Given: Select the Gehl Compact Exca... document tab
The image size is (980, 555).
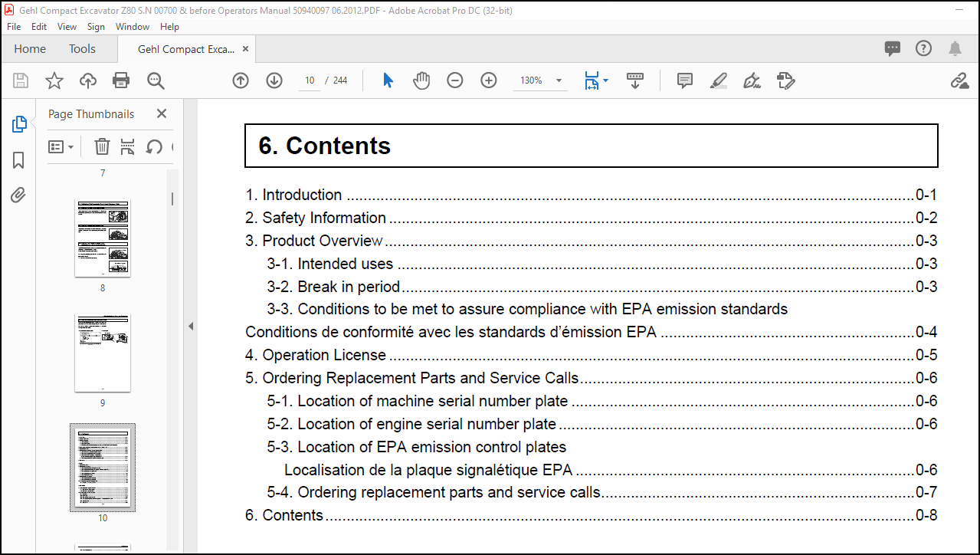Looking at the screenshot, I should 186,49.
